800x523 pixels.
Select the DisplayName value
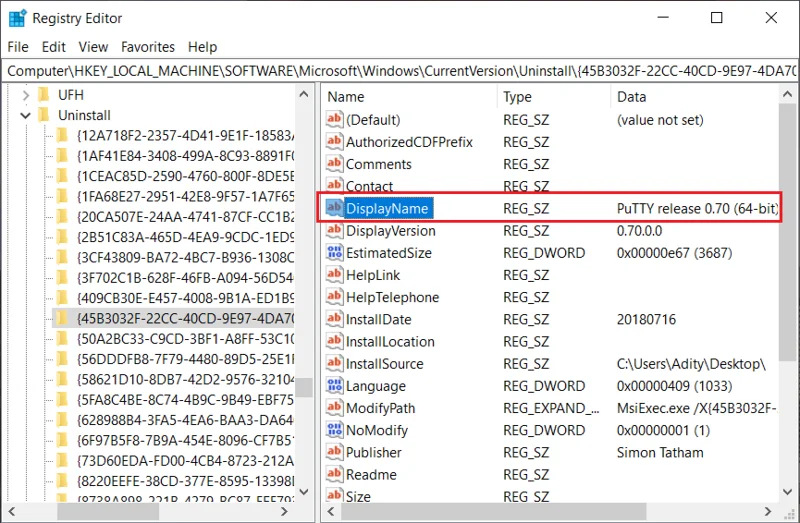pyautogui.click(x=387, y=208)
